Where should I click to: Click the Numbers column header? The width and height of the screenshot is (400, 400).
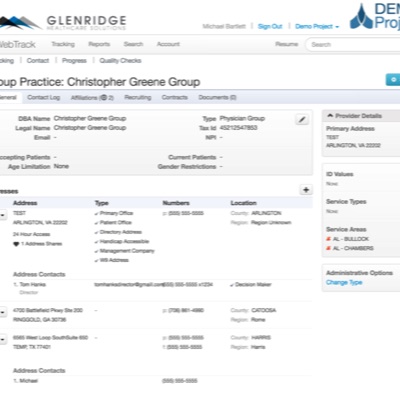(x=176, y=203)
